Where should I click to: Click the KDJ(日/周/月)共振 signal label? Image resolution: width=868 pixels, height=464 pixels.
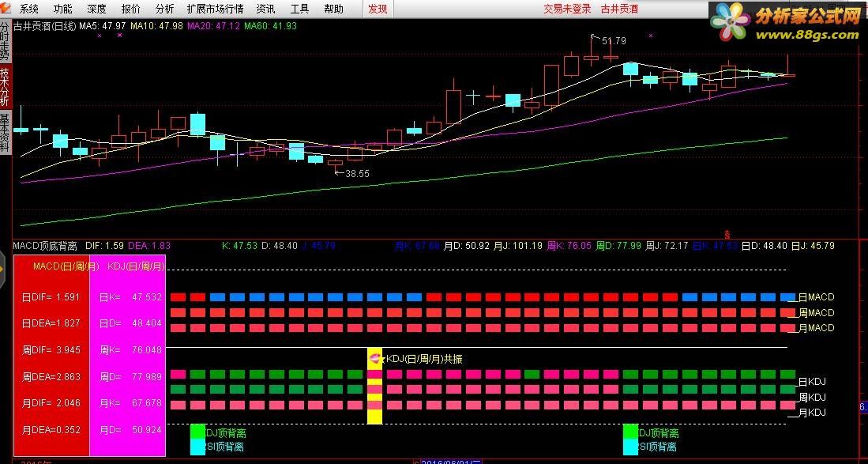(x=424, y=360)
